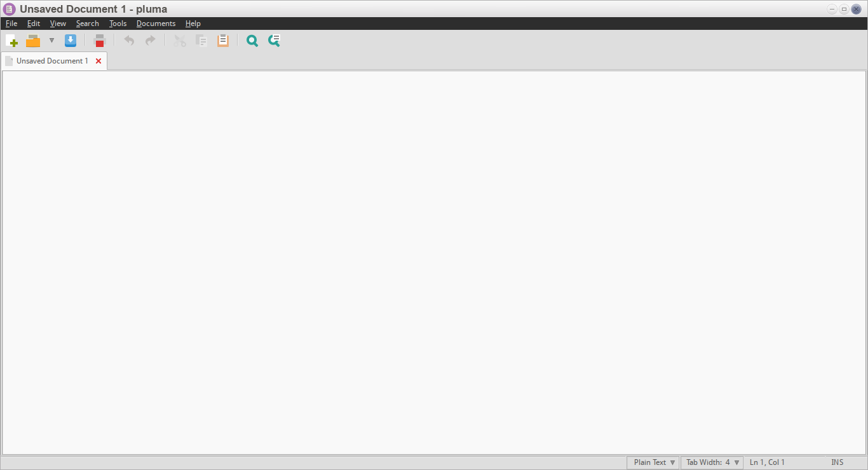This screenshot has width=868, height=470.
Task: Copy selection with the copy icon
Action: point(201,41)
